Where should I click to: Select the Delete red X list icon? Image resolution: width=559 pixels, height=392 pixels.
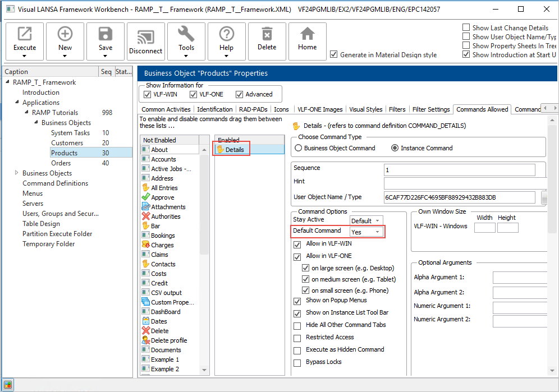[146, 331]
